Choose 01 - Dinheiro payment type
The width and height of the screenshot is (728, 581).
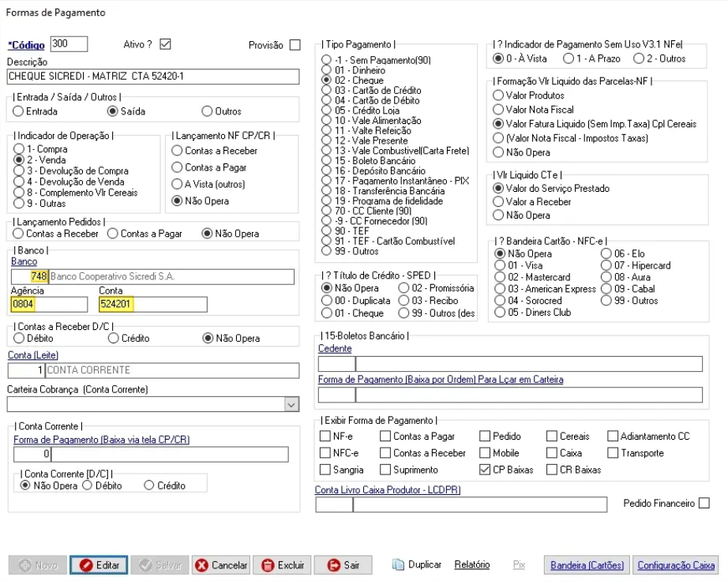[326, 70]
